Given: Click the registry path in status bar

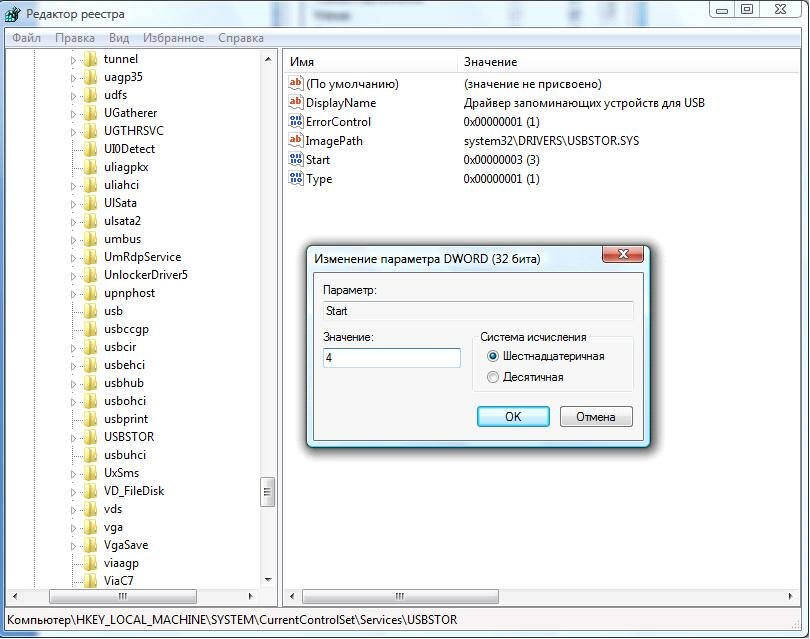Looking at the screenshot, I should tap(232, 620).
